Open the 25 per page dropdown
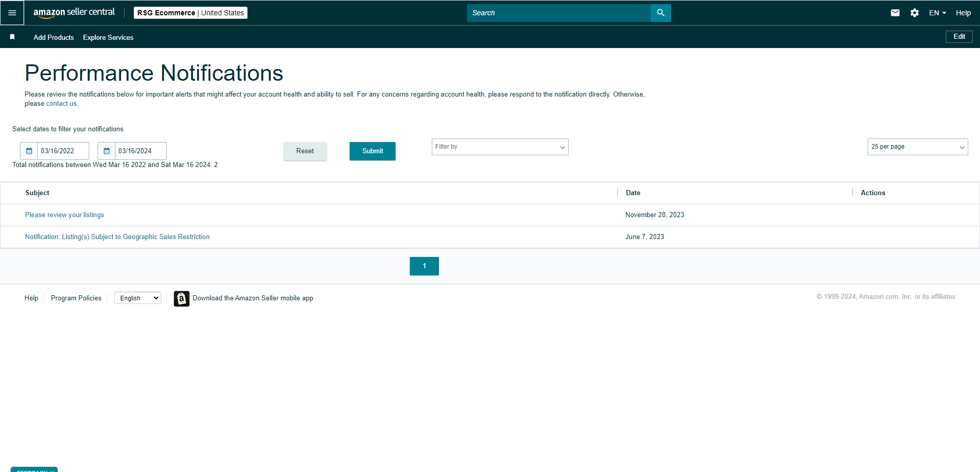 pyautogui.click(x=918, y=147)
